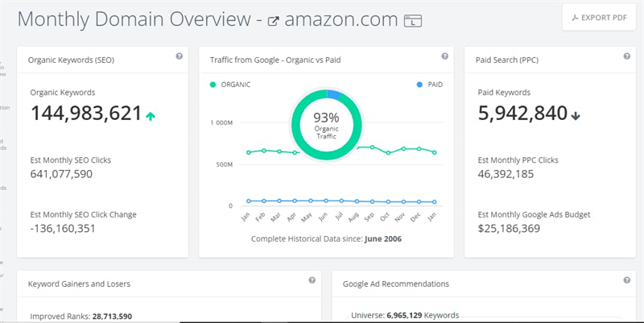The image size is (644, 323).
Task: Toggle the PAID series in chart legend
Action: (430, 85)
